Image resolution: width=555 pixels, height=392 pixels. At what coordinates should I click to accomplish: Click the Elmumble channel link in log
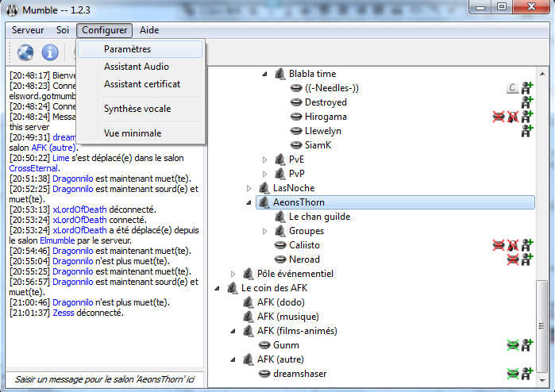[57, 240]
